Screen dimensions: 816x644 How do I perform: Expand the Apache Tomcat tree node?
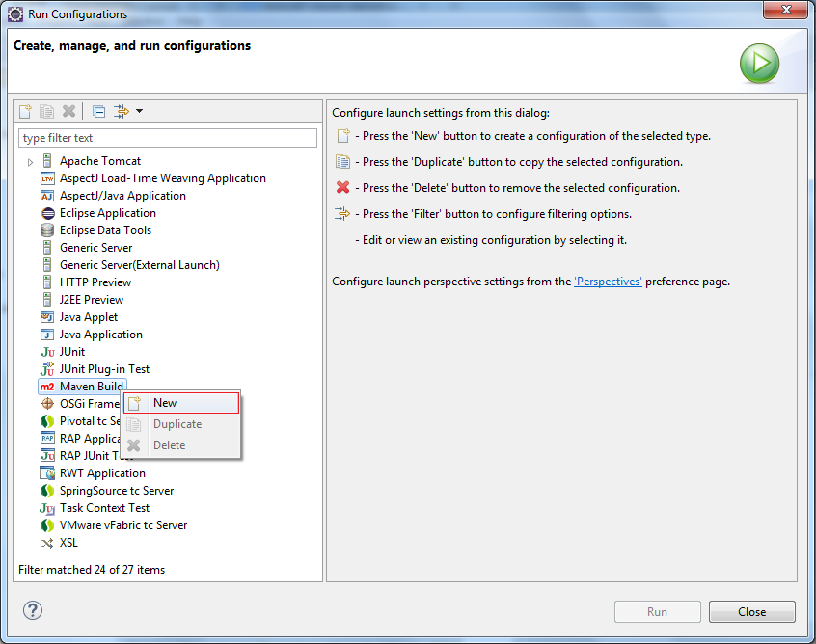(30, 162)
